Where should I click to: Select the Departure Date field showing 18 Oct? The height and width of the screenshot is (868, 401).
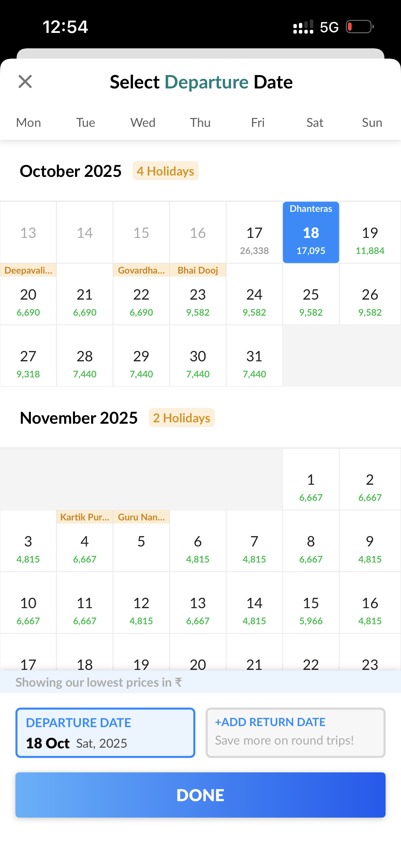105,732
